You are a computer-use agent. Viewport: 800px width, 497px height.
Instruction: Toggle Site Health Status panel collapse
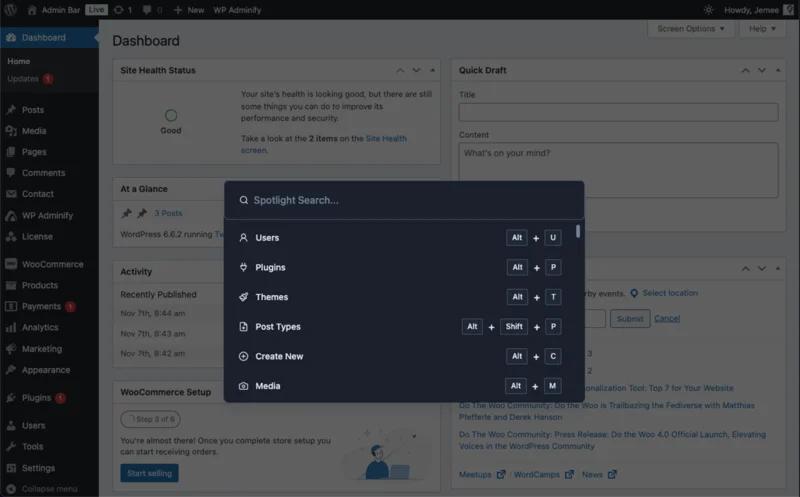433,70
